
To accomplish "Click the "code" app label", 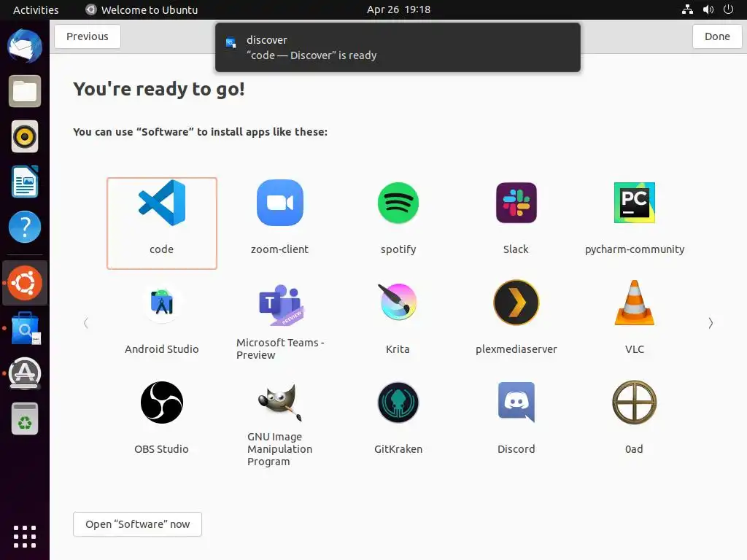I will (x=161, y=249).
